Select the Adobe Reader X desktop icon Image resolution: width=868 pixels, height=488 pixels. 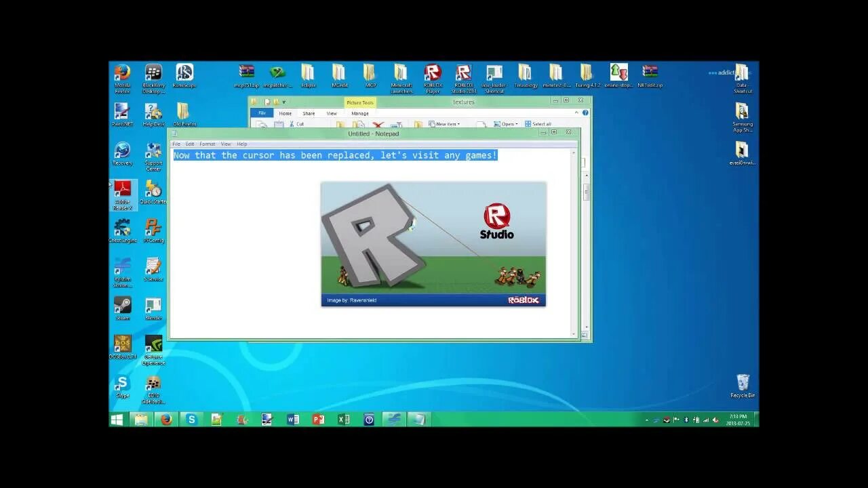122,195
